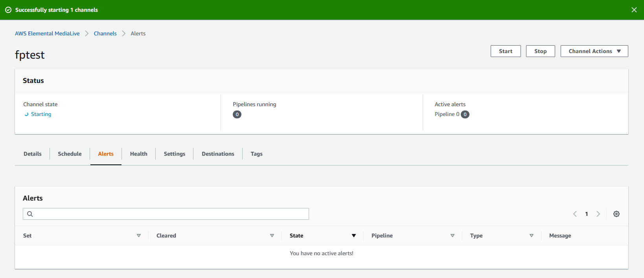Expand the Channel Actions dropdown

(594, 51)
